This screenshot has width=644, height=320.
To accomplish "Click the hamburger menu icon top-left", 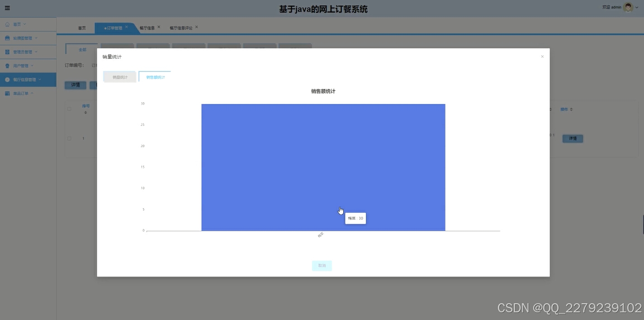I will (x=8, y=8).
